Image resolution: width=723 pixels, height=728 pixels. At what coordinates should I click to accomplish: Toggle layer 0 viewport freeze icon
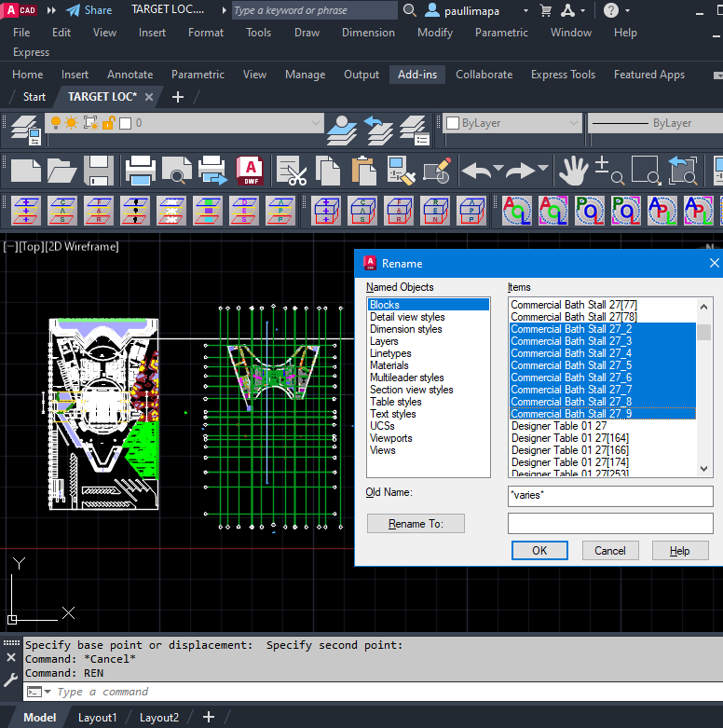(90, 123)
